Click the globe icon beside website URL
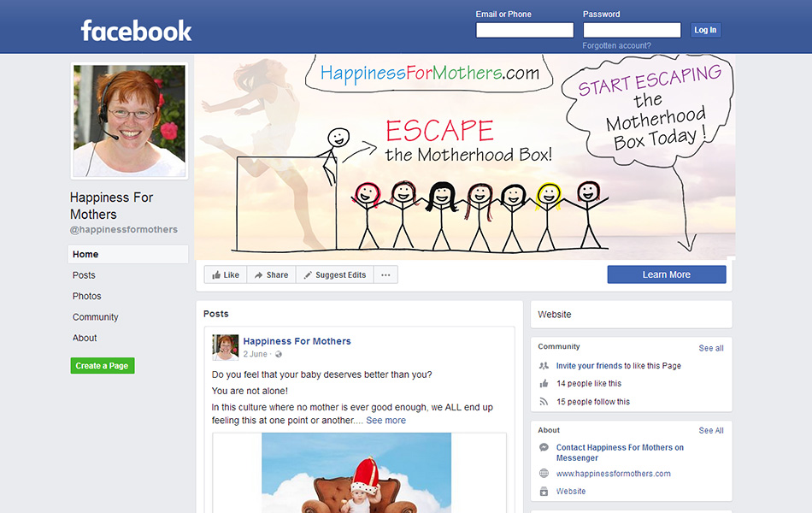The height and width of the screenshot is (513, 812). click(x=544, y=473)
